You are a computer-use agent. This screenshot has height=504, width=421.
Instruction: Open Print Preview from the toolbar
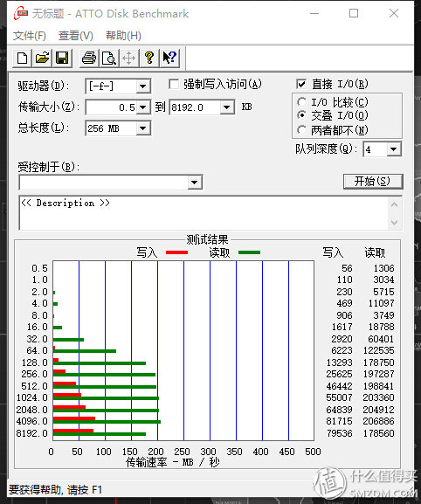coord(109,59)
